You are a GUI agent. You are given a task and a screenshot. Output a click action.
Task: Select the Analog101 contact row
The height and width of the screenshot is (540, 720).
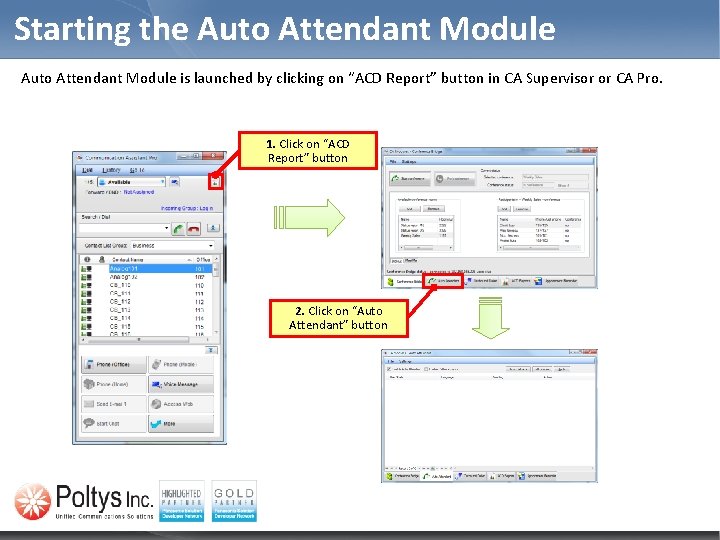pyautogui.click(x=146, y=269)
